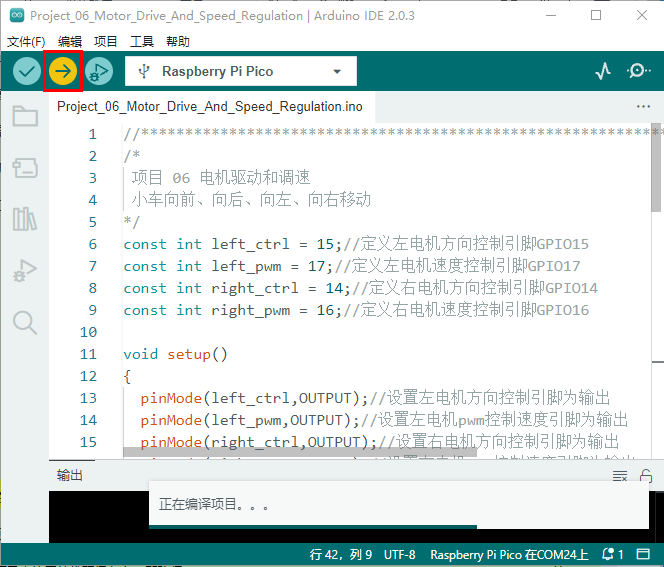Open the Serial Plotter
The width and height of the screenshot is (664, 567).
coord(603,71)
